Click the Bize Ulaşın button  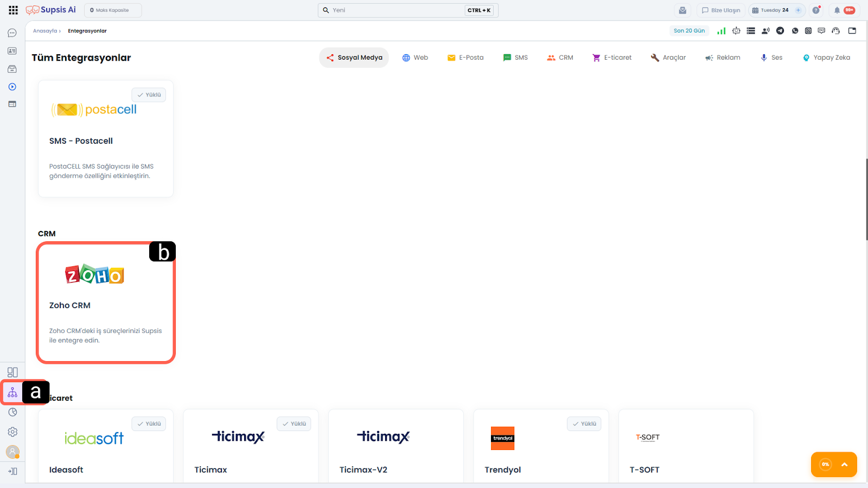tap(720, 10)
